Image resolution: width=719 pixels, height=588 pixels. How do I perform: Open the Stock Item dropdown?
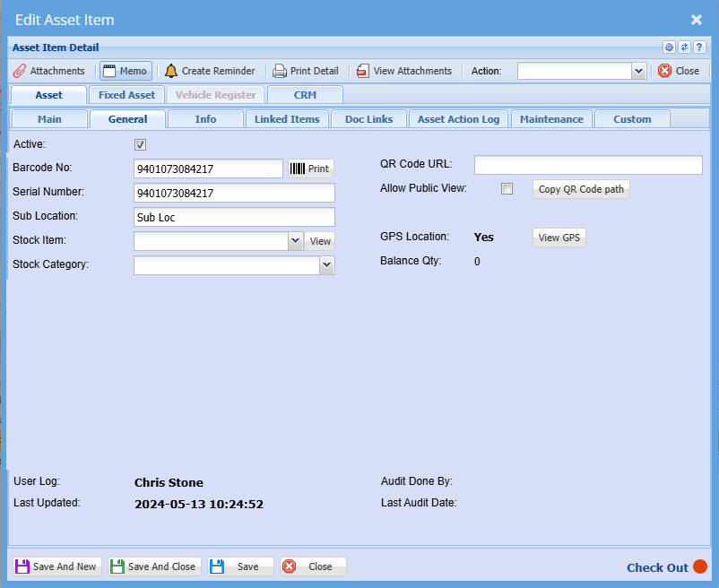pos(296,241)
